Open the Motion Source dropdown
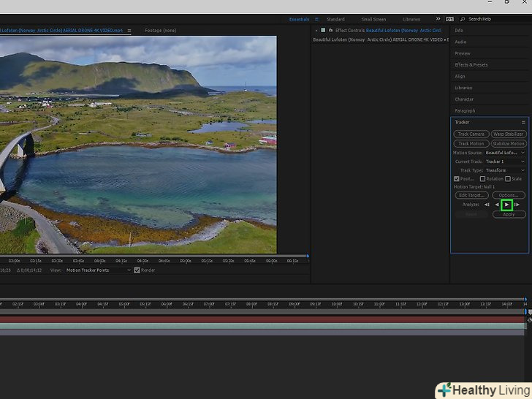 pos(505,153)
